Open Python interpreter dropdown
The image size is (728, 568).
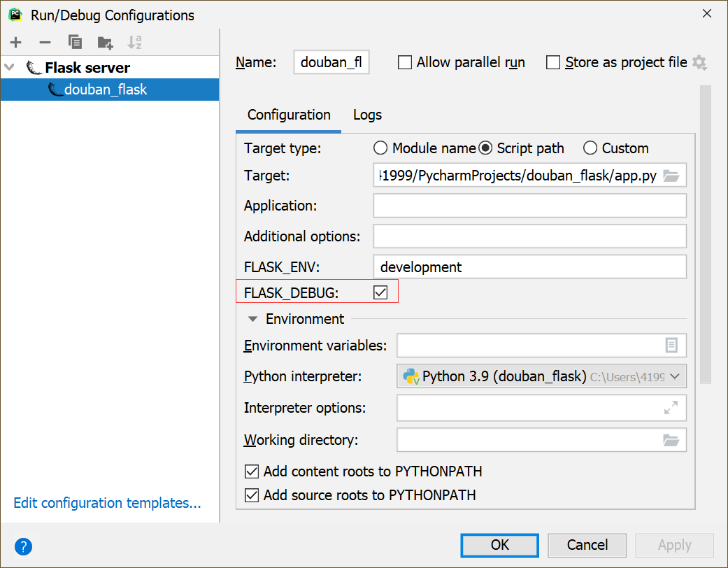(675, 376)
